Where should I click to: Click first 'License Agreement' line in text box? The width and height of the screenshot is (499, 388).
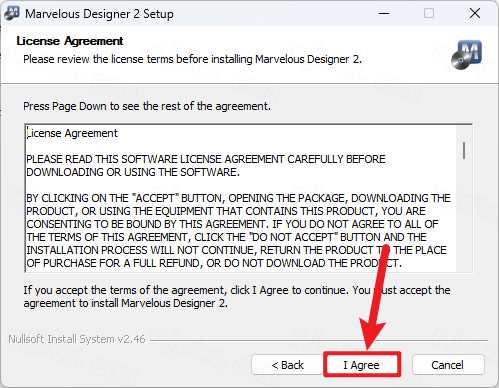72,133
